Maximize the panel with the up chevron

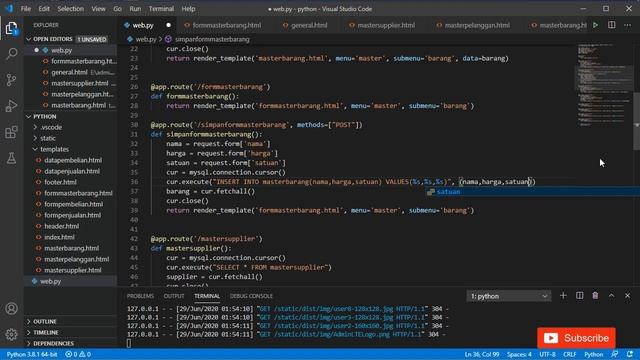tap(611, 296)
